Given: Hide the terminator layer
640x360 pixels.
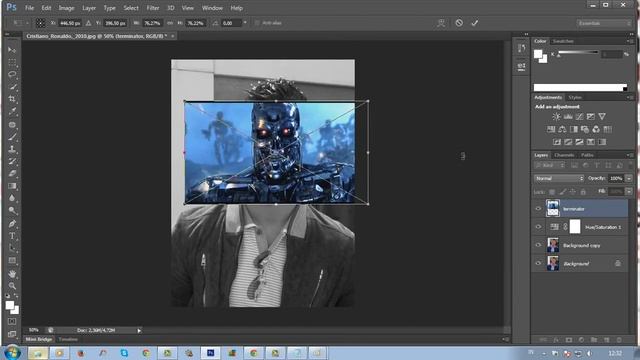Looking at the screenshot, I should 538,209.
